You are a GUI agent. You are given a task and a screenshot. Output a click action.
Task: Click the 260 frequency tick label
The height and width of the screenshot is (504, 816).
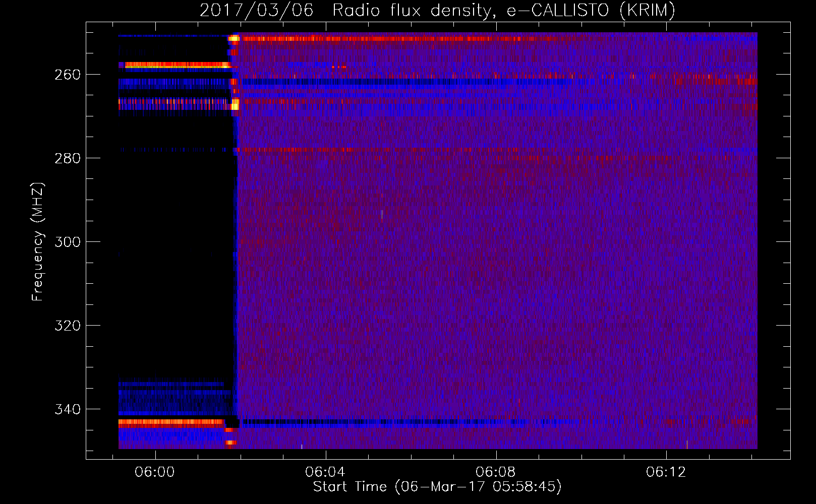point(68,75)
